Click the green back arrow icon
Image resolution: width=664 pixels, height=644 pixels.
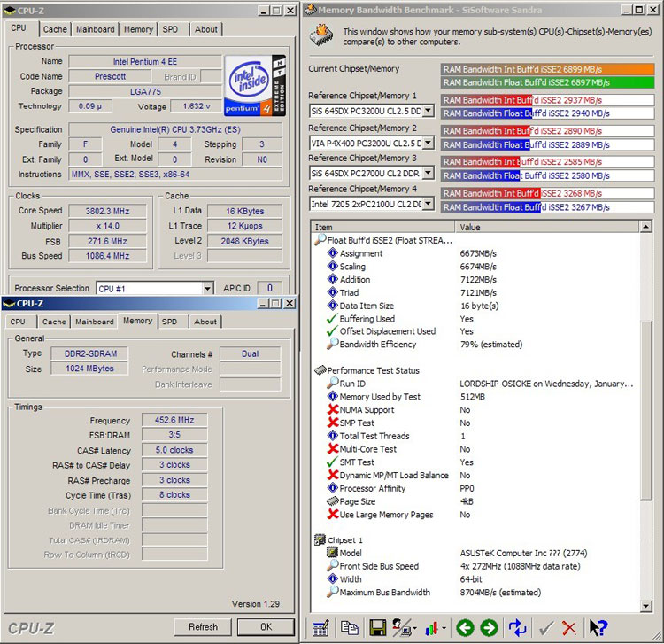pos(465,628)
